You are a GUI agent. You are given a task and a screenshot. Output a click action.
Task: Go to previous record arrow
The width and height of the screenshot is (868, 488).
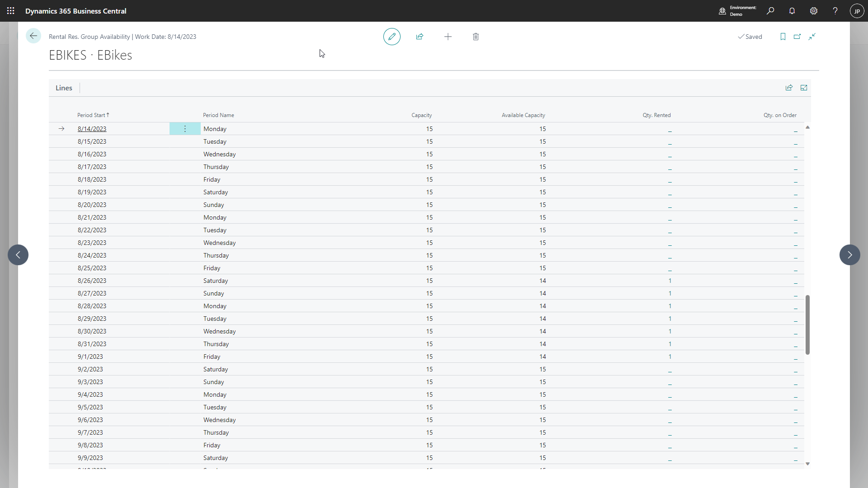pos(18,255)
